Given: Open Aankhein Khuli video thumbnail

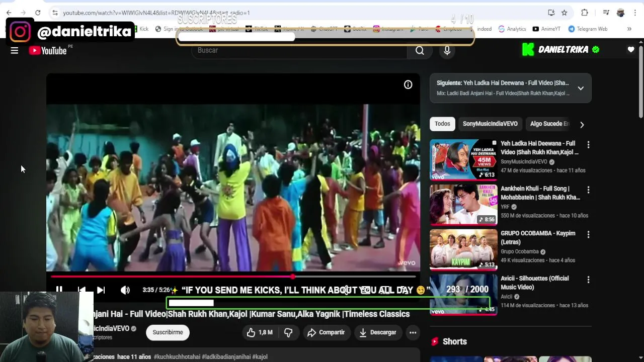Looking at the screenshot, I should [463, 204].
